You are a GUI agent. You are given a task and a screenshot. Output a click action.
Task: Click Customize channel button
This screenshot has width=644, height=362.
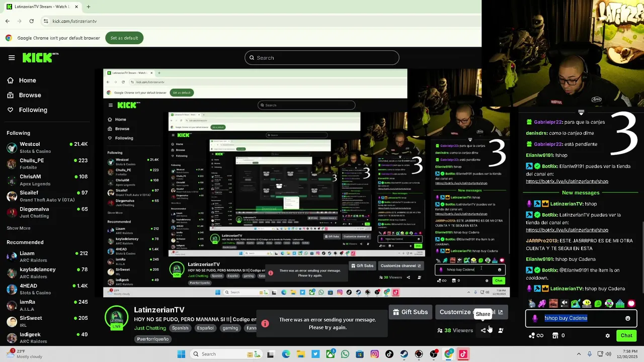tap(471, 312)
